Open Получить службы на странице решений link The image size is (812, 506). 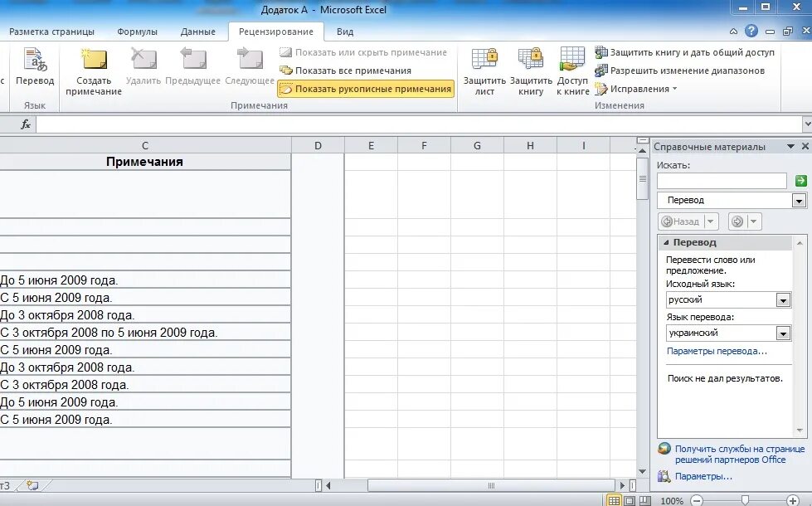[740, 455]
